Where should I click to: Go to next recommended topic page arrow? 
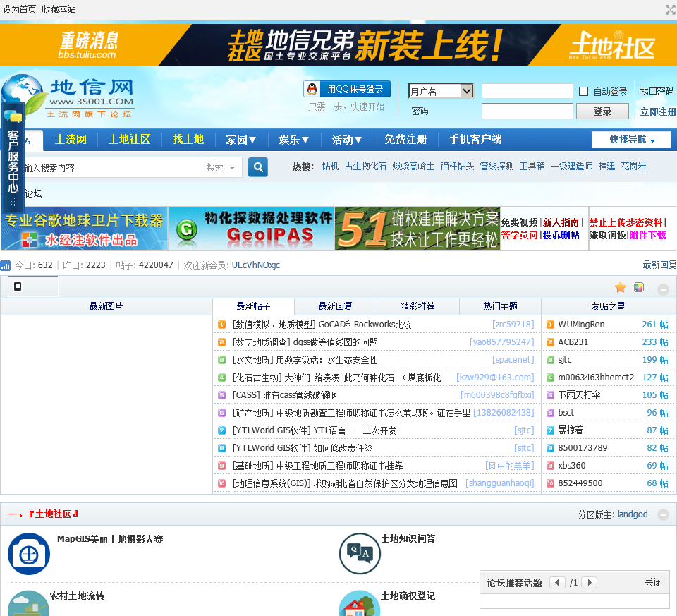[x=590, y=582]
